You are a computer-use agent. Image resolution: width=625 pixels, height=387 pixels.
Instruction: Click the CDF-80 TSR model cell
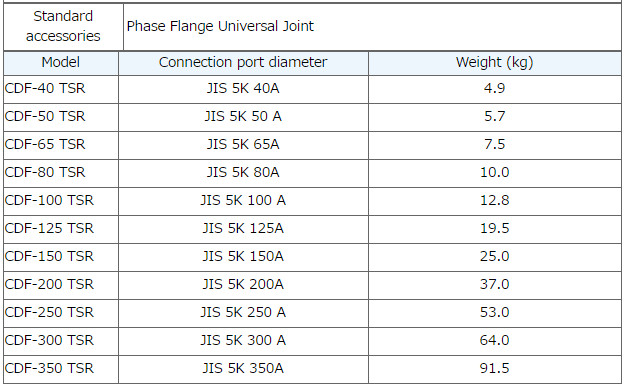61,173
